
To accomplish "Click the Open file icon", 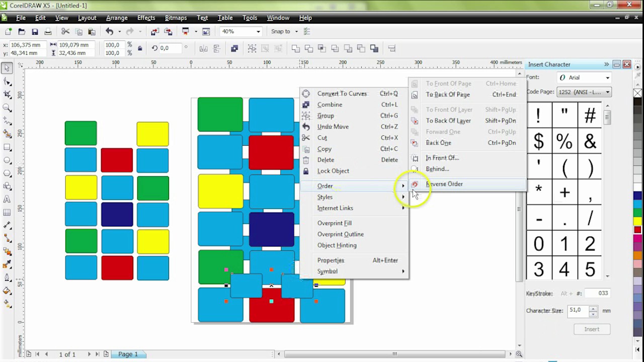I will pyautogui.click(x=22, y=32).
